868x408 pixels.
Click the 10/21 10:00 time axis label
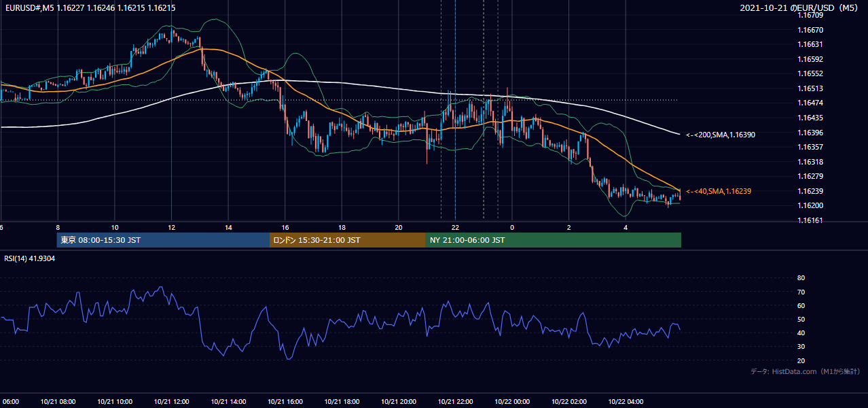115,401
